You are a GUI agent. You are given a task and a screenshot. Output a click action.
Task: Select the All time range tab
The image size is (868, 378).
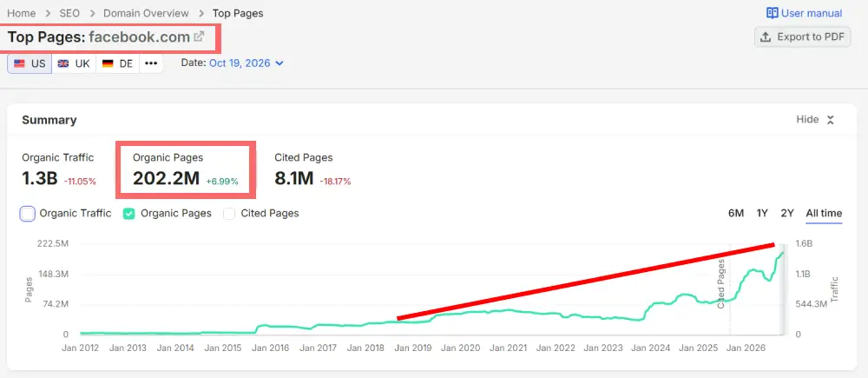point(824,214)
